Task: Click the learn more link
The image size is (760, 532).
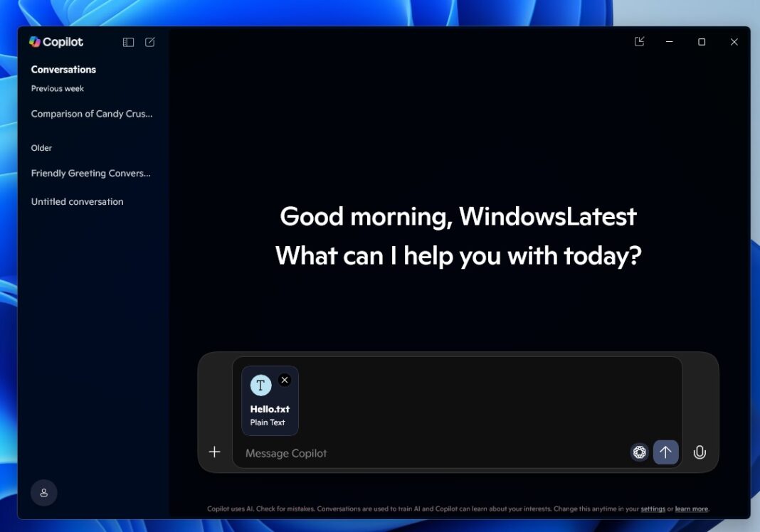Action: (x=691, y=509)
